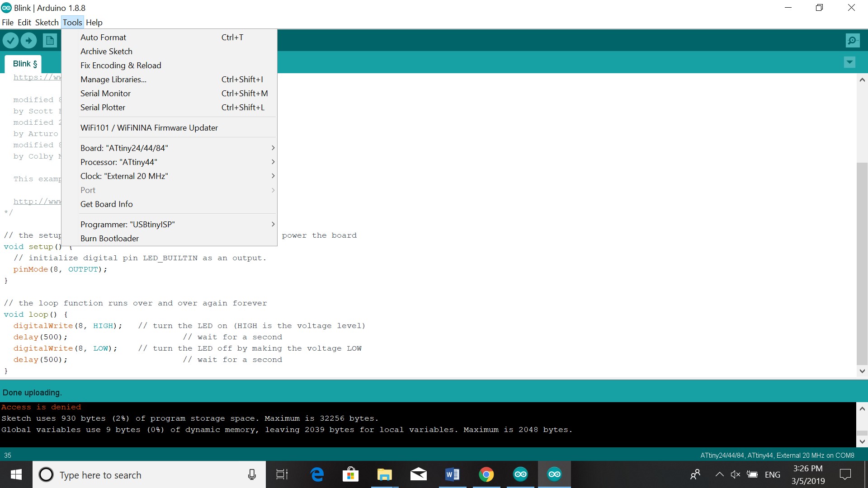
Task: Click the Upload arrow icon
Action: pos(28,41)
